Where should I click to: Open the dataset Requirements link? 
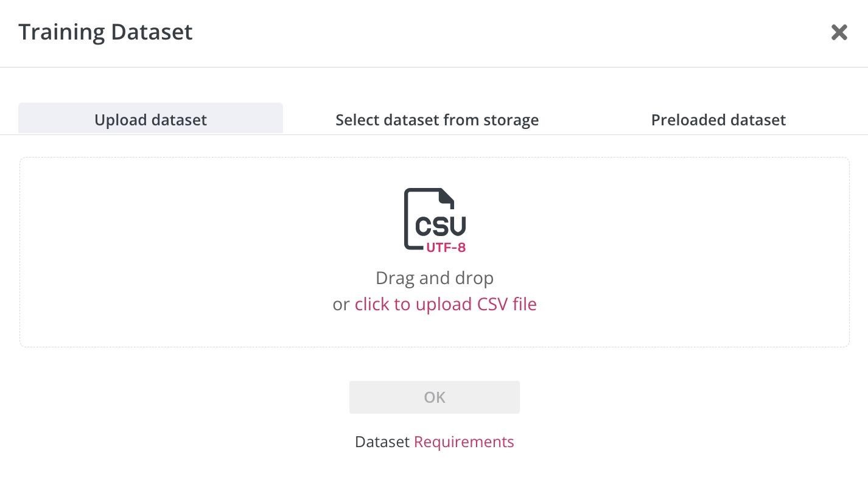[464, 442]
